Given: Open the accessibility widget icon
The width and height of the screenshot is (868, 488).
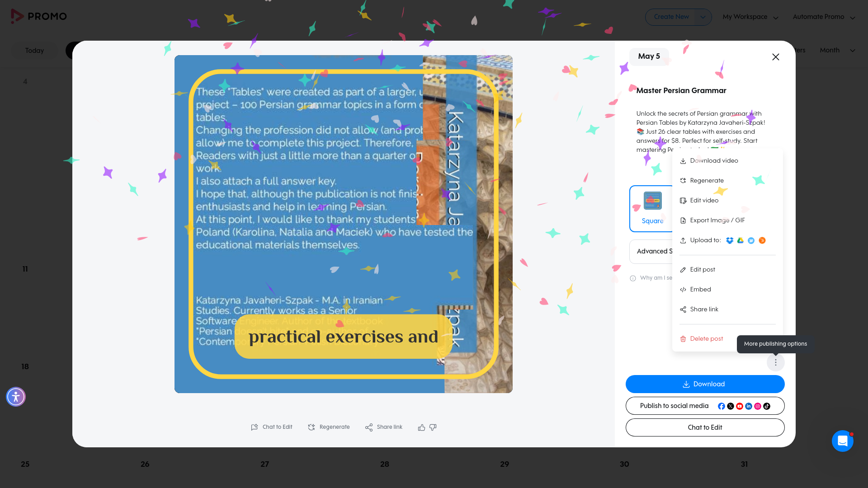Looking at the screenshot, I should [x=16, y=397].
